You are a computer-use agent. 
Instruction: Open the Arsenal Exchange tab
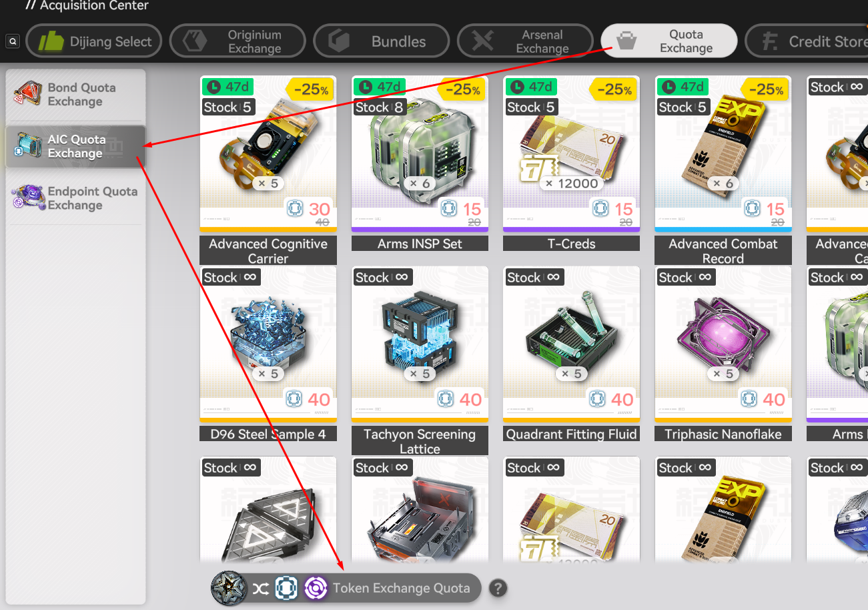(525, 41)
